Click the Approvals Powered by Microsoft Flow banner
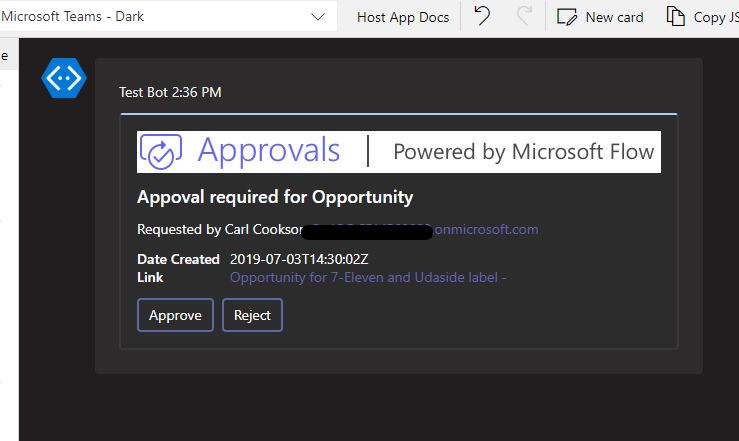Screen dimensions: 739x441 click(399, 152)
